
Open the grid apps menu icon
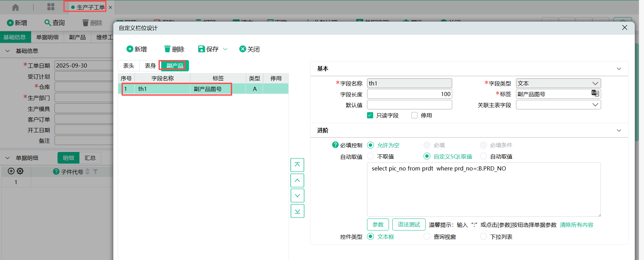click(x=51, y=7)
